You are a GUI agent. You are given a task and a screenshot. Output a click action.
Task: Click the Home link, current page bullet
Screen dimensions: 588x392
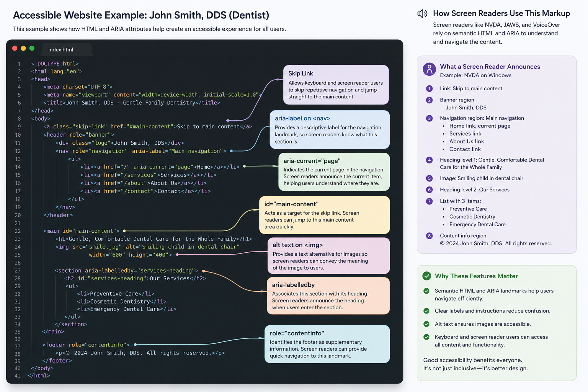pyautogui.click(x=480, y=126)
